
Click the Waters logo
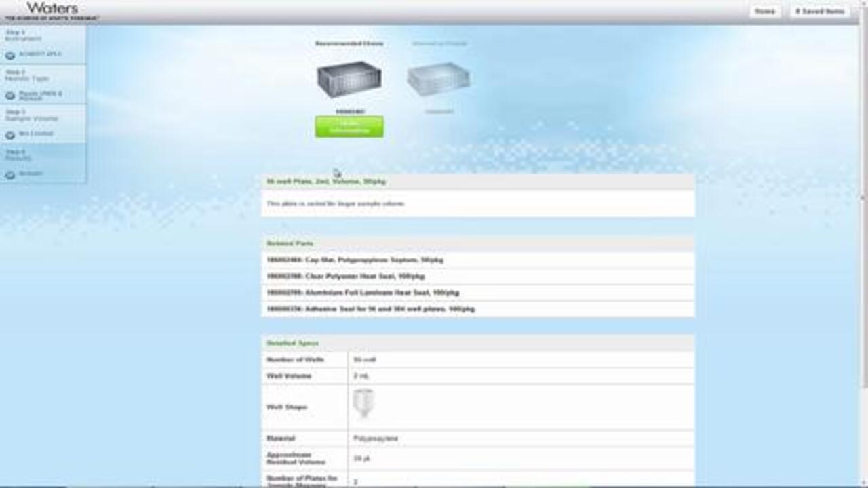pyautogui.click(x=52, y=9)
